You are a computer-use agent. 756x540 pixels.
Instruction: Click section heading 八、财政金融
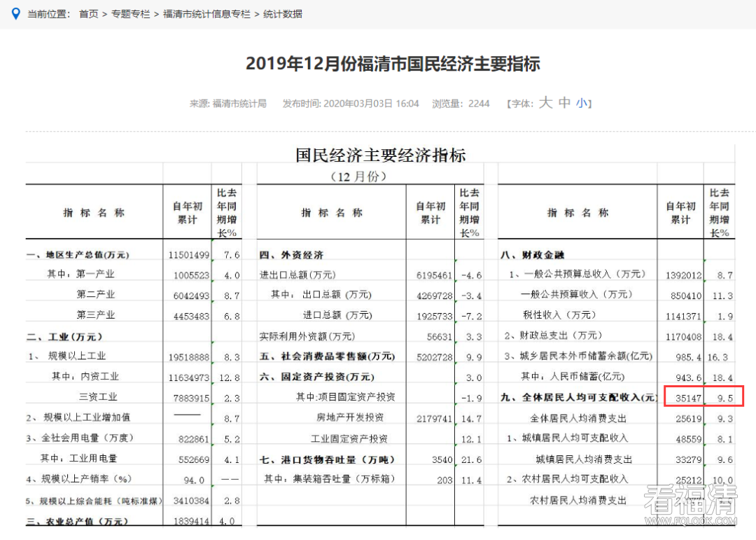(x=532, y=255)
